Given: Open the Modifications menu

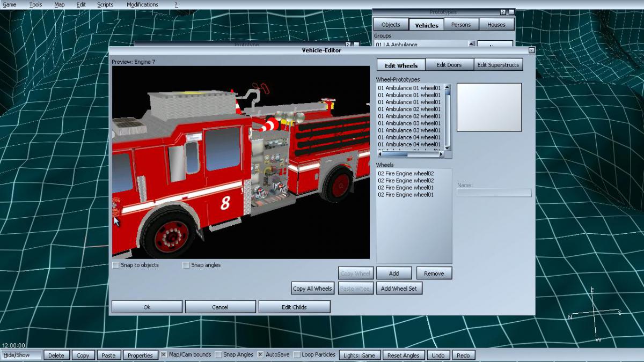Looking at the screenshot, I should 142,4.
